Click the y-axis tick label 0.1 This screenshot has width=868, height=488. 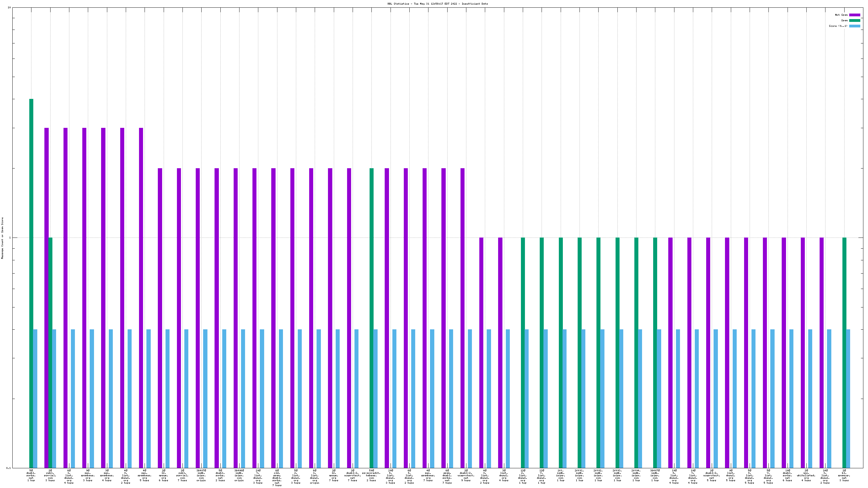tap(8, 468)
